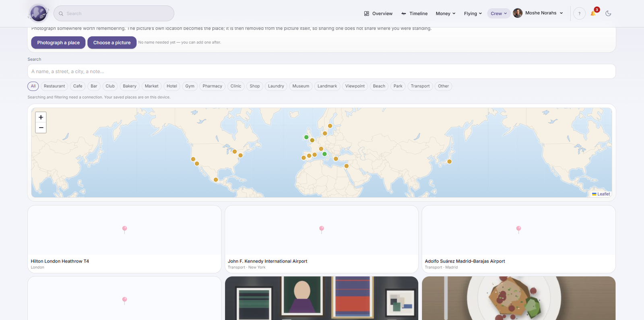
Task: Expand the Money menu
Action: point(446,14)
